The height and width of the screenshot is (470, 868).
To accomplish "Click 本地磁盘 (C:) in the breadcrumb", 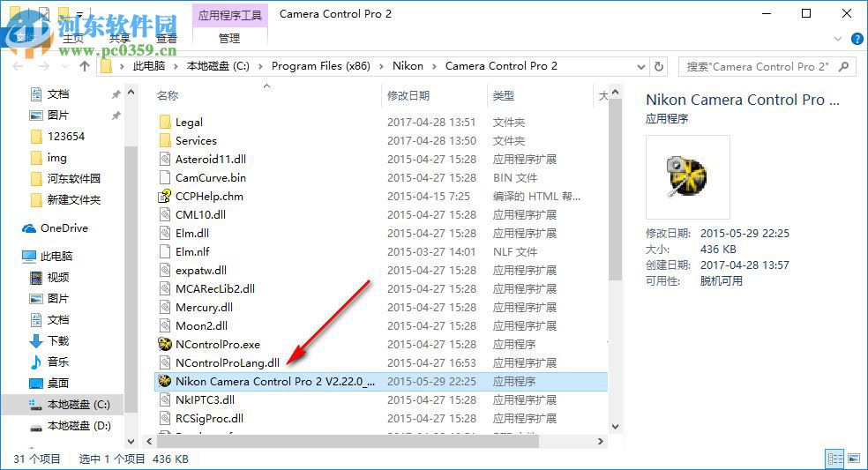I will click(218, 66).
